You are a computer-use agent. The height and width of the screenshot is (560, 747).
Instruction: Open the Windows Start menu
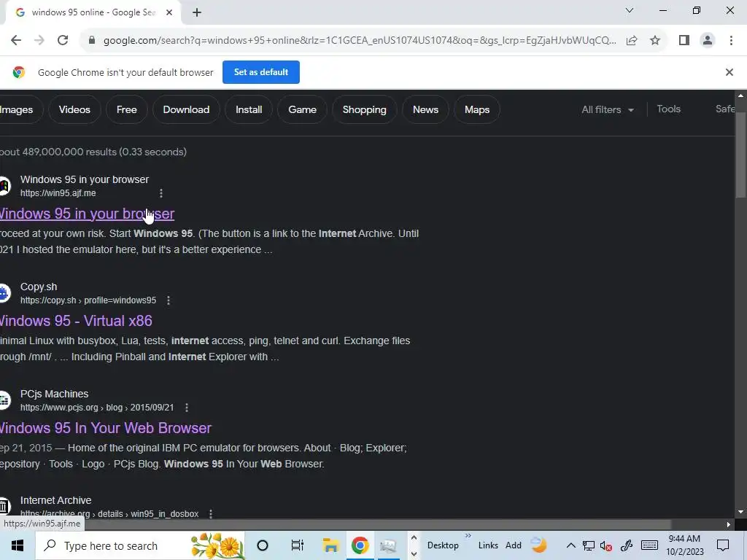18,545
